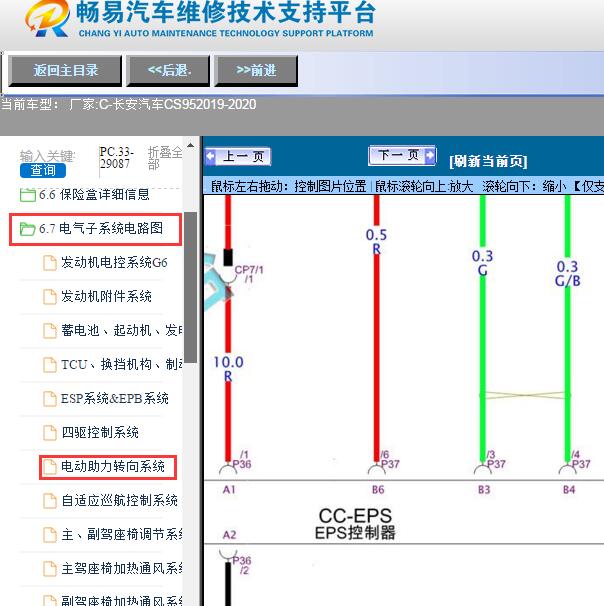
Task: Click the document icon beside TCU、换挡机构
Action: click(x=49, y=365)
